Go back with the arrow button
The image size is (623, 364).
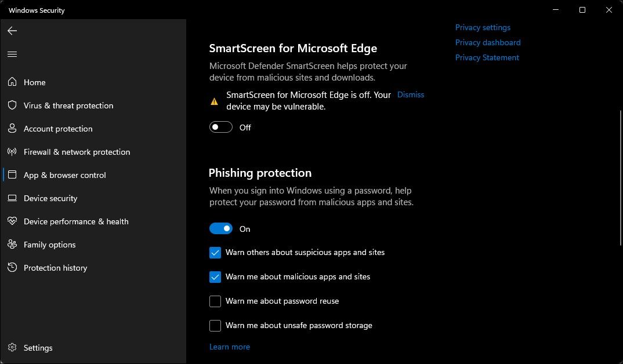click(12, 31)
